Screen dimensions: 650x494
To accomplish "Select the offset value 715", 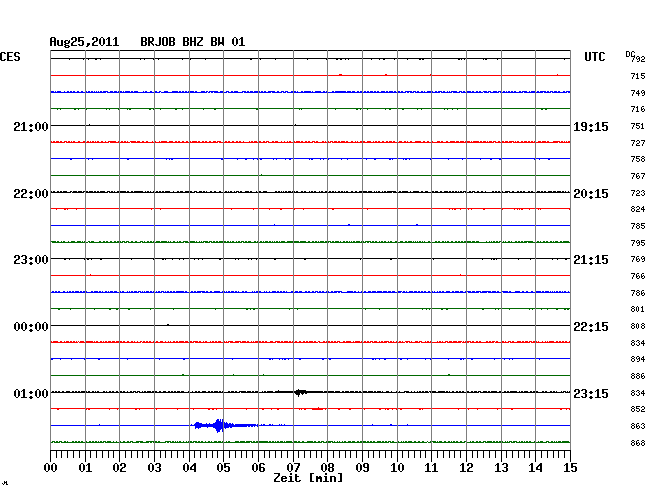I will [638, 76].
